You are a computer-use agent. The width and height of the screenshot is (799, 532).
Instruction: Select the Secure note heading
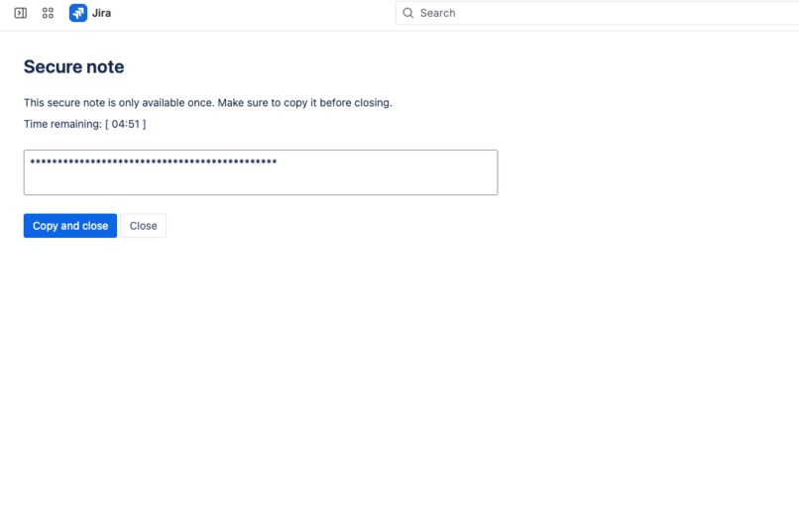click(x=74, y=66)
